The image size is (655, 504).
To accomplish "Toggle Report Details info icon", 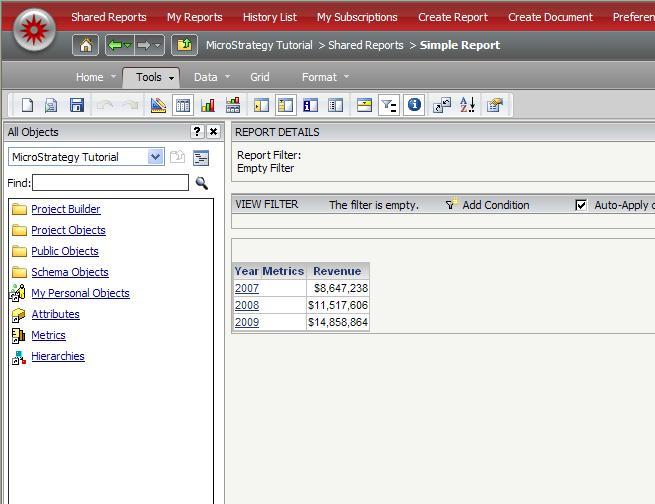I will [x=414, y=104].
